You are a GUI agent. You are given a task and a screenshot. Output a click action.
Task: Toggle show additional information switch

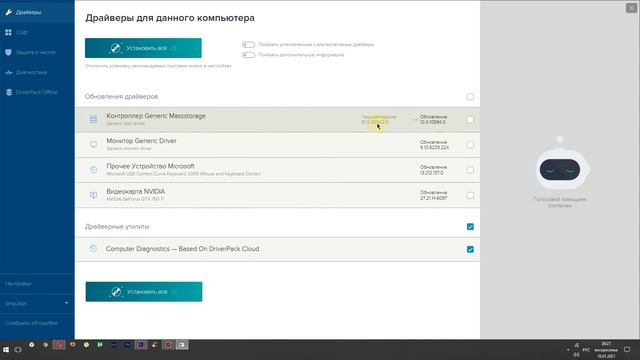[x=248, y=55]
